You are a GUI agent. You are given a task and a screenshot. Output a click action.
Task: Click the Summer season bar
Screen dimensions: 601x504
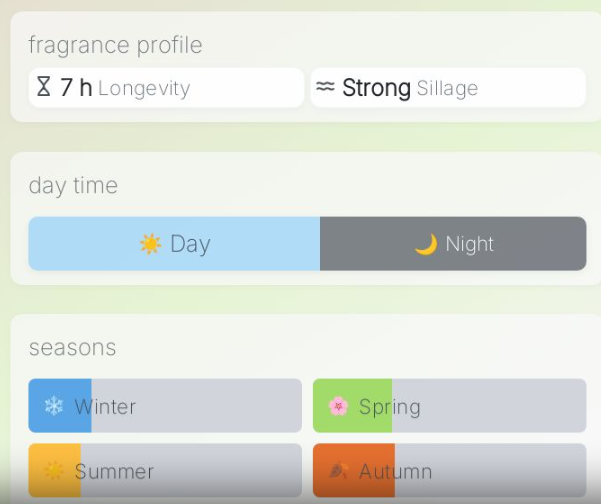[x=165, y=470]
